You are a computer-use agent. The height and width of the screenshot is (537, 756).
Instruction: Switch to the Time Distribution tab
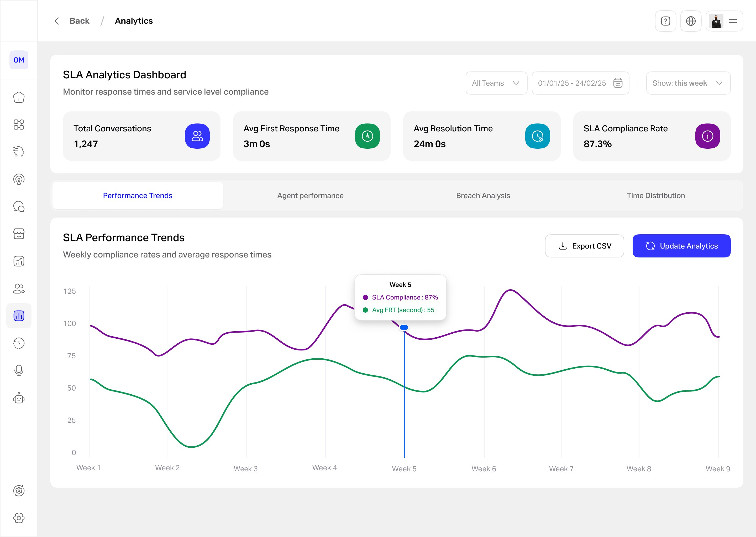(x=656, y=195)
